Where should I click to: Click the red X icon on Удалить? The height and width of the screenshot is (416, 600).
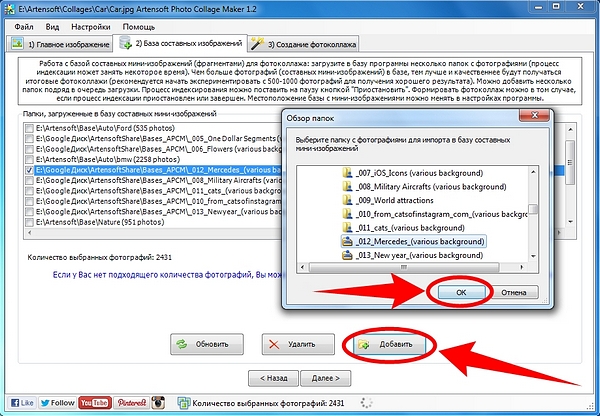pos(274,344)
